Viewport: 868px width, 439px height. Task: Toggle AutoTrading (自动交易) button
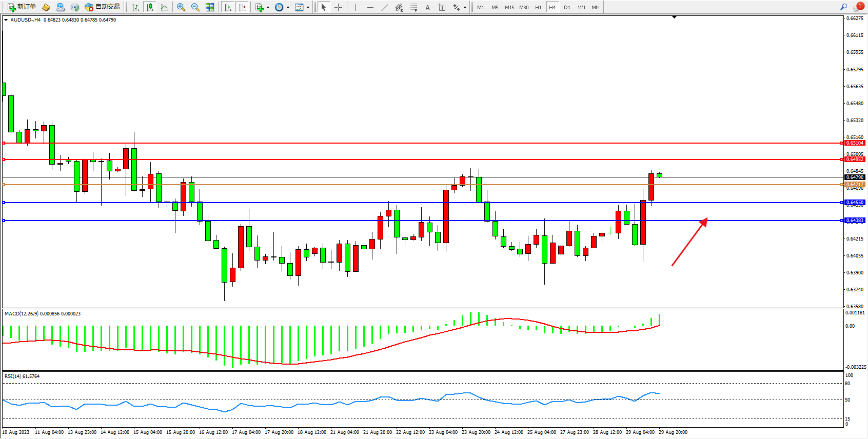click(103, 7)
